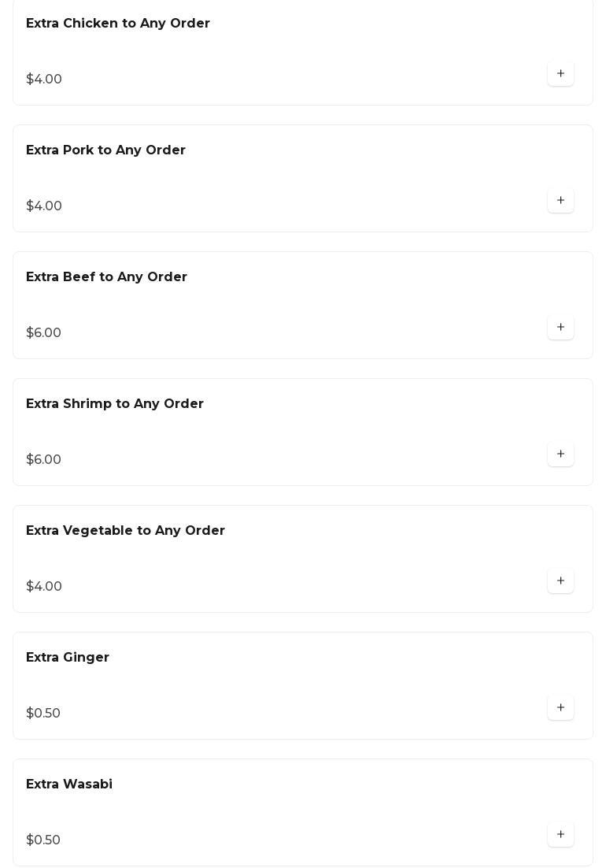Open the Extra Ginger item

click(x=68, y=658)
